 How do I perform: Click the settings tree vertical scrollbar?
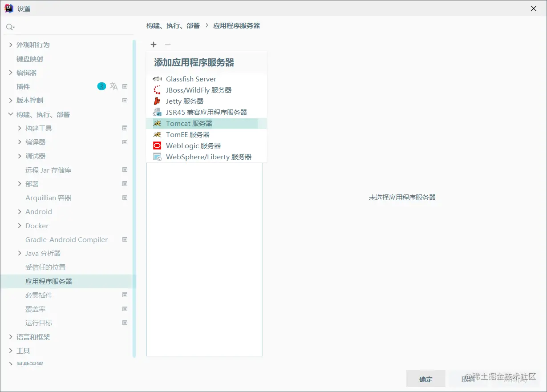point(134,198)
